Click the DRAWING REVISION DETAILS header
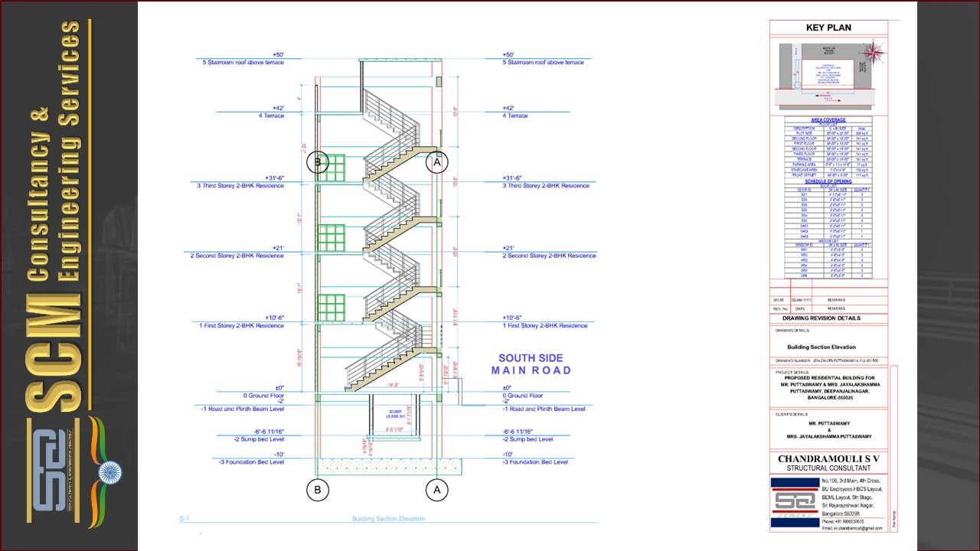Screen dimensions: 980x551 821,318
